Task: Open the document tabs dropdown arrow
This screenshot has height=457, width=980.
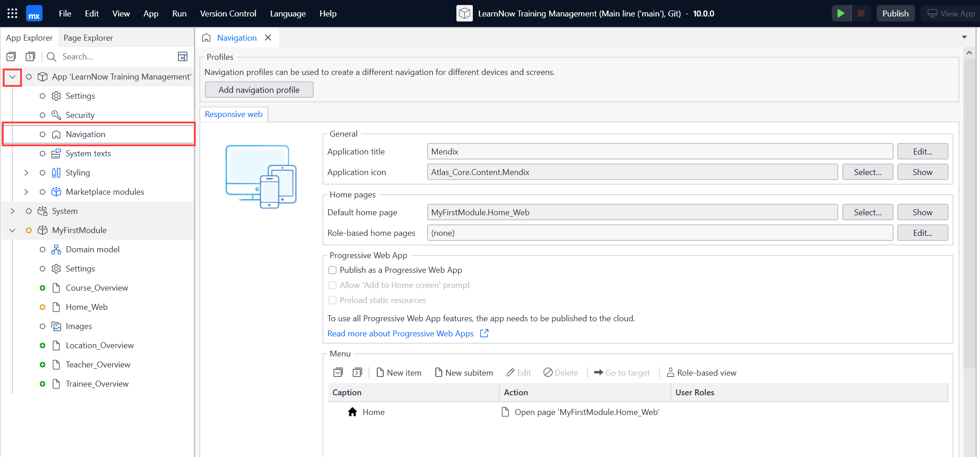Action: tap(964, 37)
